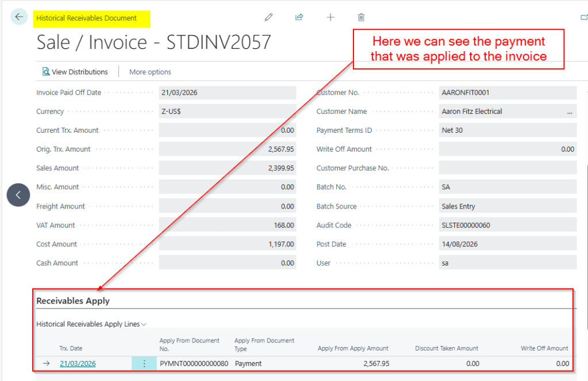Click the pop-out icon at top right
588x381 pixels.
(x=584, y=17)
